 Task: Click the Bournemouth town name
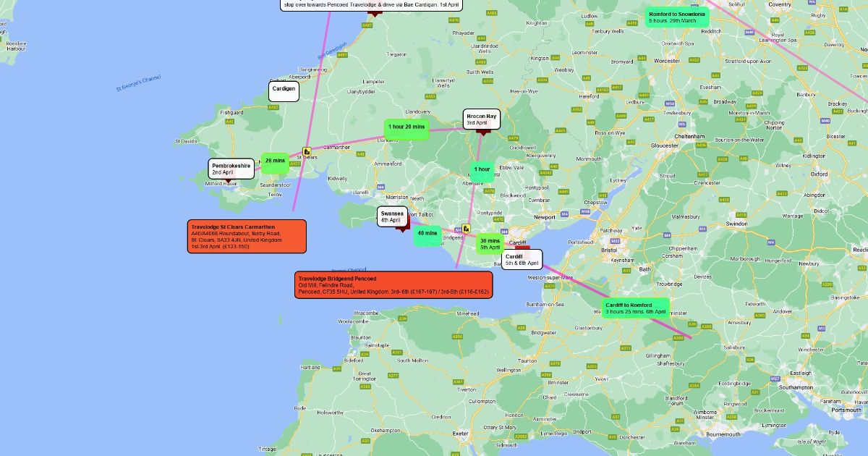[723, 434]
